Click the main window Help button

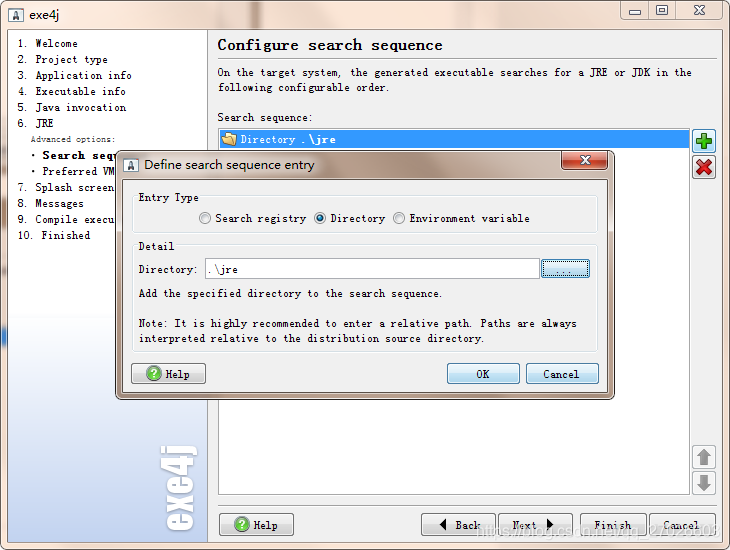pyautogui.click(x=256, y=525)
